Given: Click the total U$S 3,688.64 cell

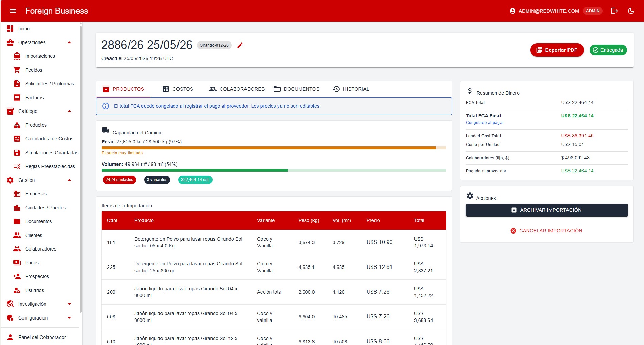Looking at the screenshot, I should pos(423,317).
